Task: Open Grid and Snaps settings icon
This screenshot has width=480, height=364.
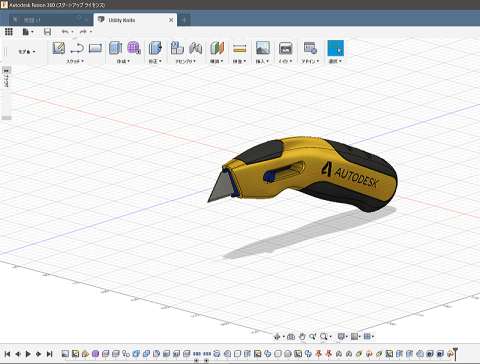Action: (x=354, y=337)
